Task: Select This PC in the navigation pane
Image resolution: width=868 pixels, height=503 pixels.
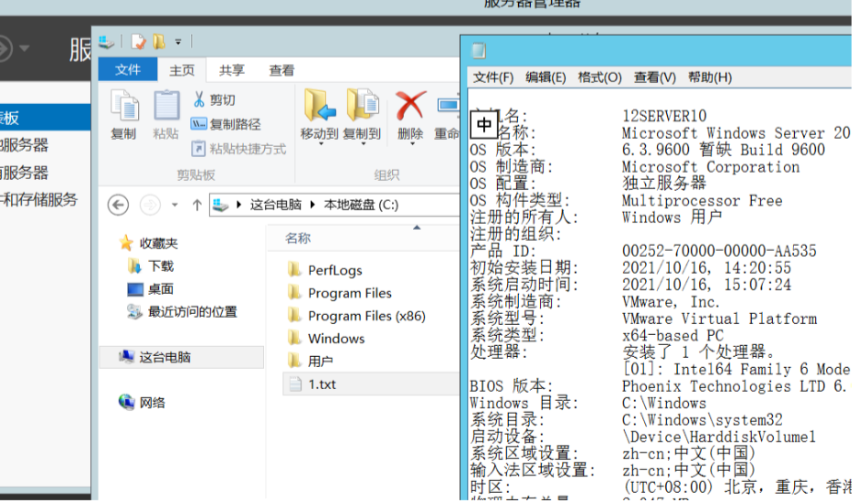Action: click(x=182, y=357)
